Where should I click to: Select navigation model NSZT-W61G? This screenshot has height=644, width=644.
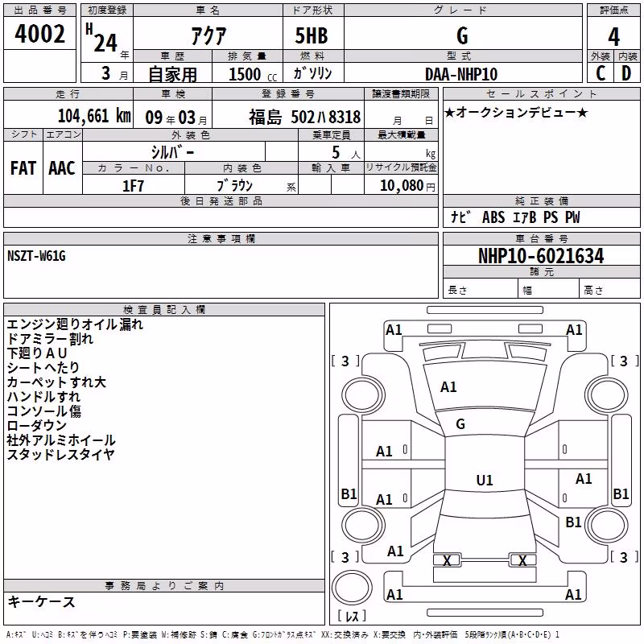tap(36, 256)
